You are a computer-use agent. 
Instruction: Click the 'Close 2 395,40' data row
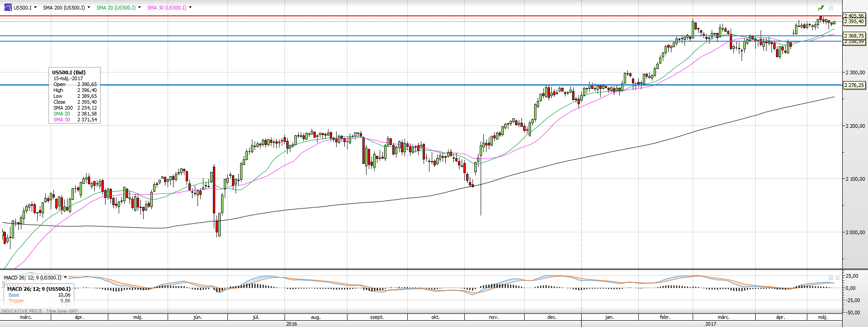tap(75, 102)
